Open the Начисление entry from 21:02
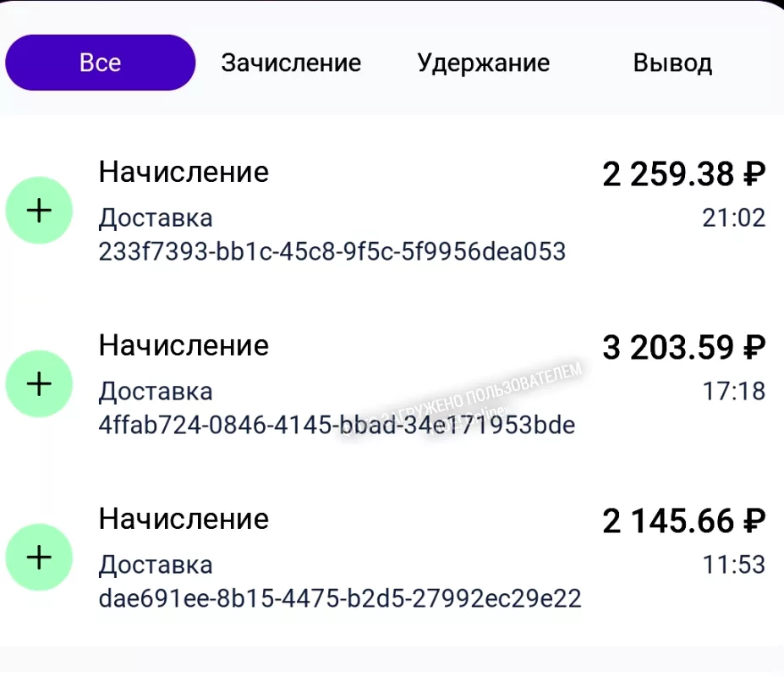This screenshot has height=677, width=784. coord(184,172)
